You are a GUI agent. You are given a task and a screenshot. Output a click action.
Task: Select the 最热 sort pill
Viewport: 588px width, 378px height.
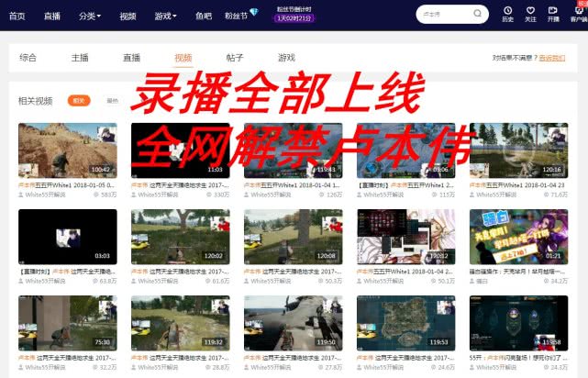click(112, 101)
